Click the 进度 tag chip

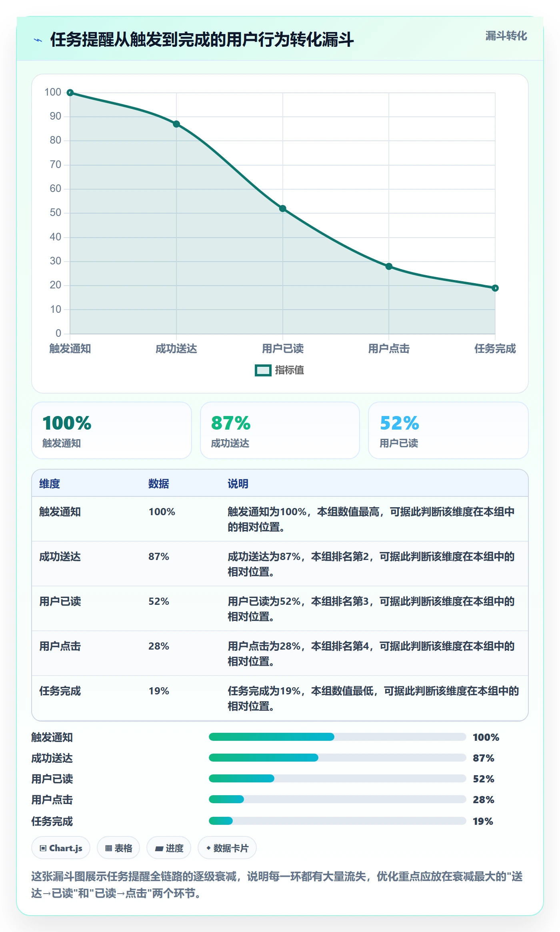[169, 848]
